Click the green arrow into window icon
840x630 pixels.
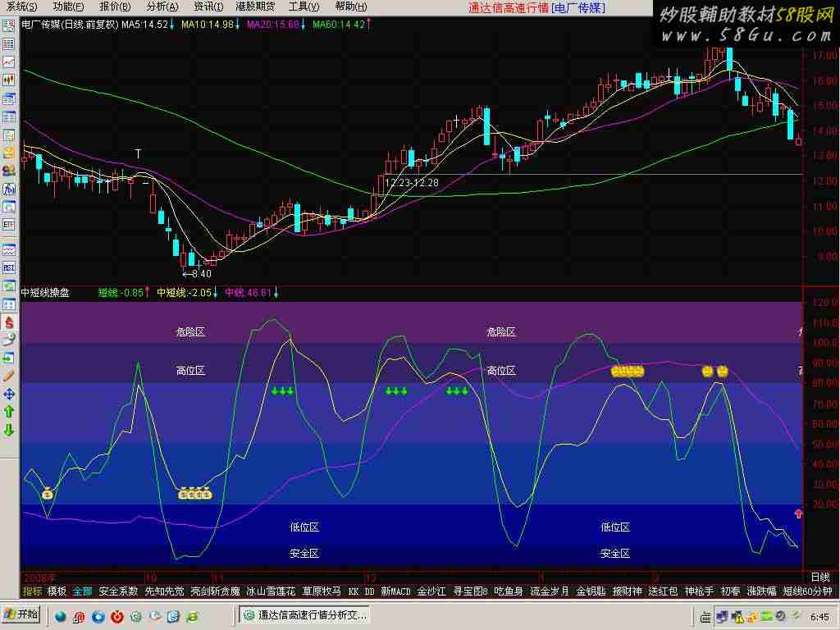click(x=8, y=358)
